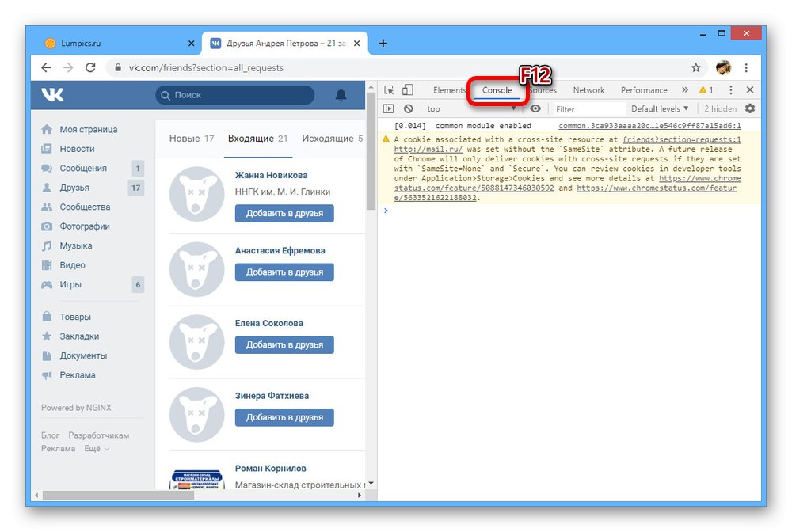The width and height of the screenshot is (792, 532).
Task: Click the notification bell next to search
Action: 341,95
